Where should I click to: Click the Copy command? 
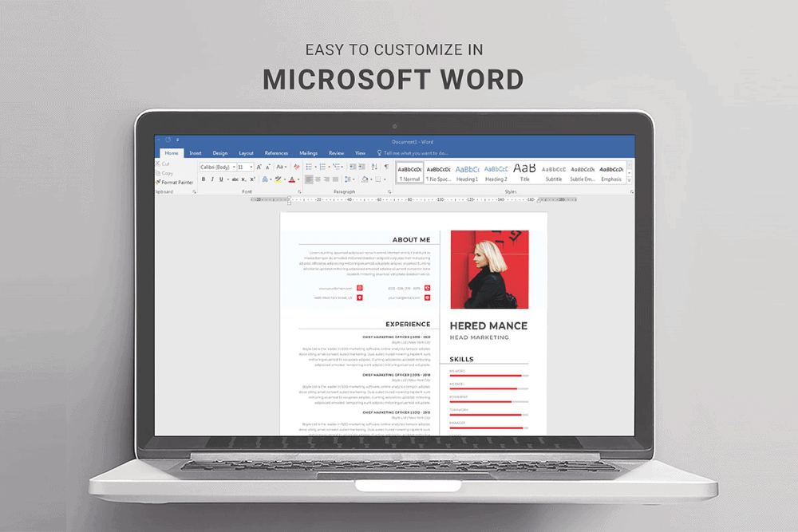click(x=164, y=173)
